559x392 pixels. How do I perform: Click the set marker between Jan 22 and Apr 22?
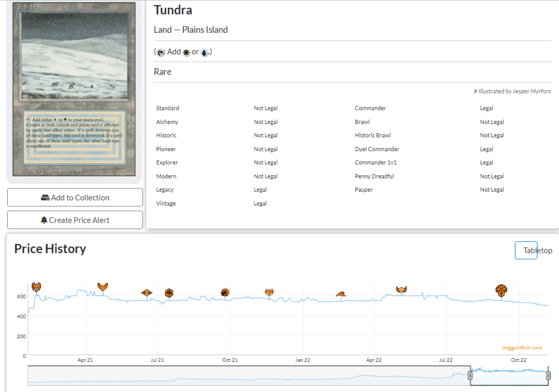(341, 295)
